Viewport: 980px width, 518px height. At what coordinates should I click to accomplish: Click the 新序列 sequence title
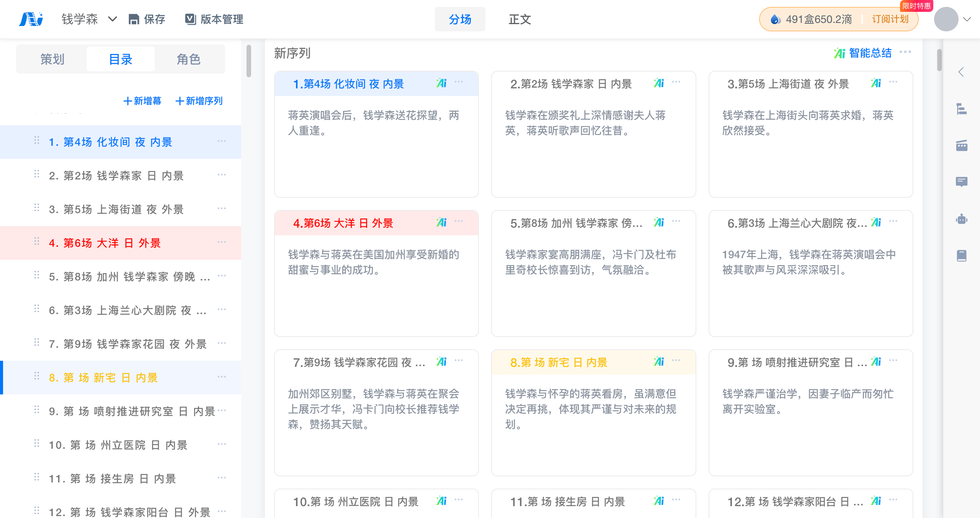pos(292,53)
